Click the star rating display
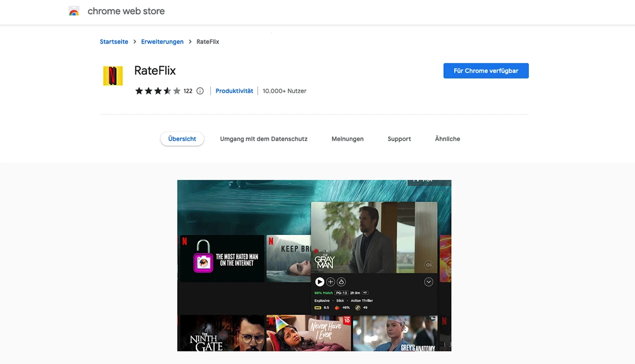The width and height of the screenshot is (635, 364). tap(158, 91)
